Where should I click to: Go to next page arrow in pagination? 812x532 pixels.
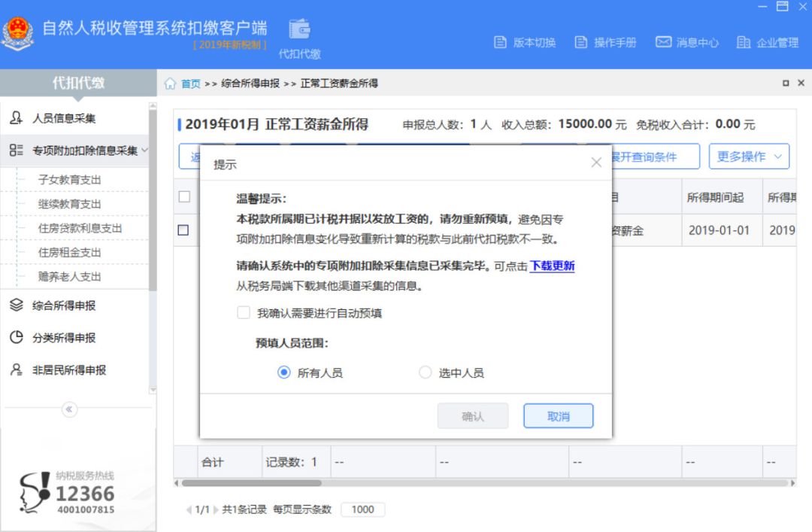pos(216,509)
